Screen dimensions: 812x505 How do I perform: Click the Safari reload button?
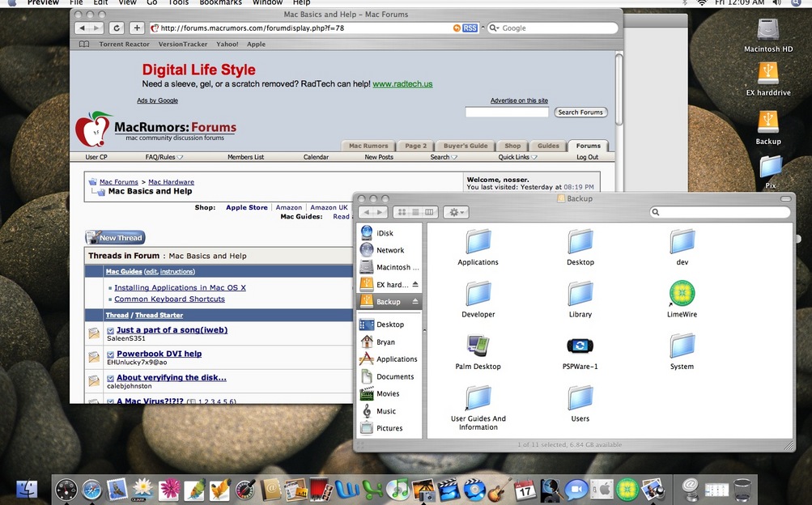pos(117,28)
